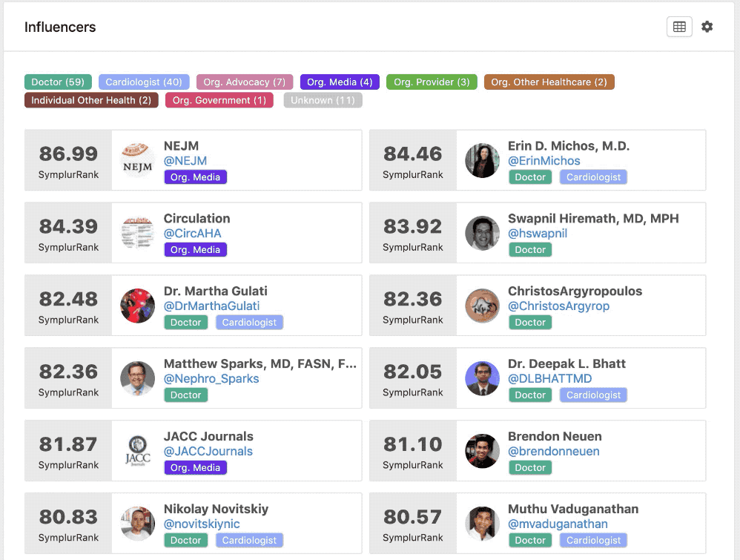Toggle the Doctor (59) filter tag
740x560 pixels.
(x=58, y=82)
